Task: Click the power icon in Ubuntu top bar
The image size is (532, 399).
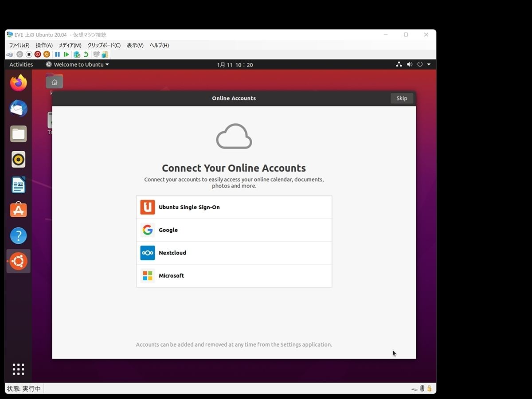Action: 420,65
